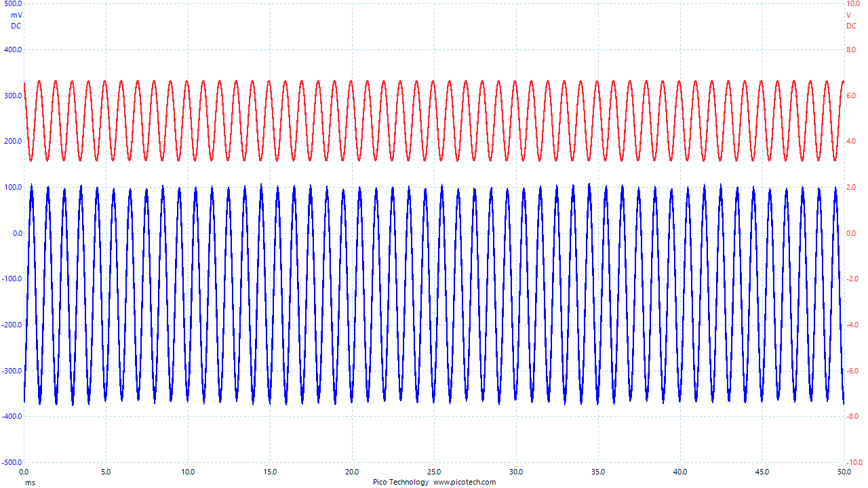Click the blue 400.0 axis label
The height and width of the screenshot is (488, 868).
coord(13,49)
